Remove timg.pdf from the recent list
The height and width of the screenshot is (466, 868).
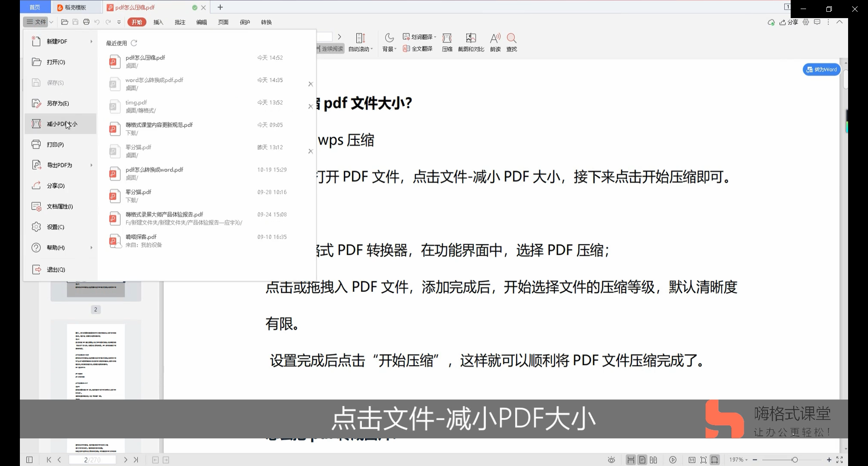[311, 106]
